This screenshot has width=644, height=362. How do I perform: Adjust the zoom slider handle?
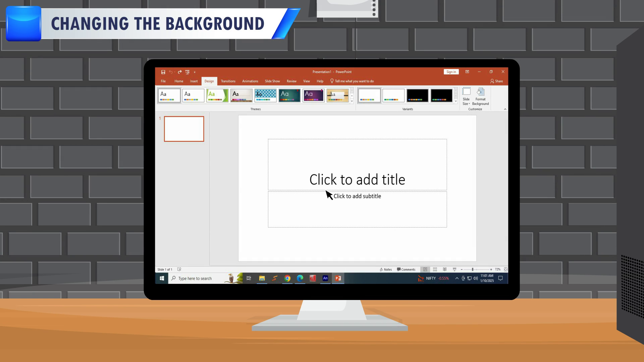click(x=473, y=269)
